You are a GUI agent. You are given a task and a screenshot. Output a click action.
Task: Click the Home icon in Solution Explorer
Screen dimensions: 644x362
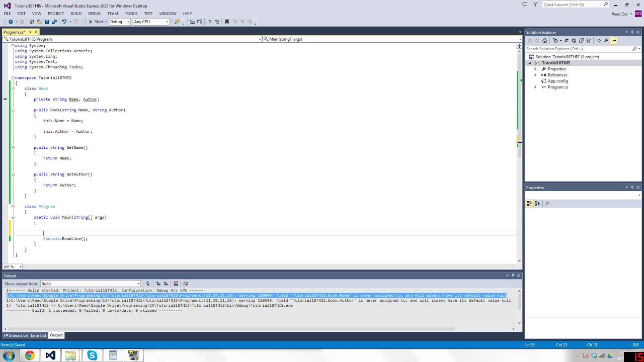(x=545, y=40)
